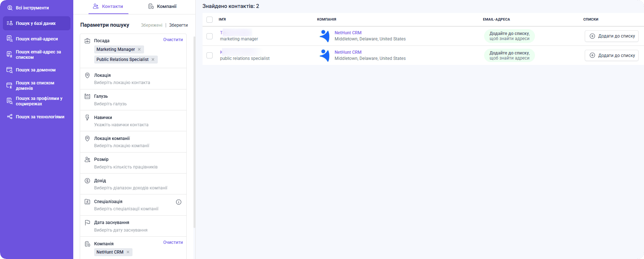
Task: Click Очистити link in the Посада filter
Action: [x=173, y=40]
